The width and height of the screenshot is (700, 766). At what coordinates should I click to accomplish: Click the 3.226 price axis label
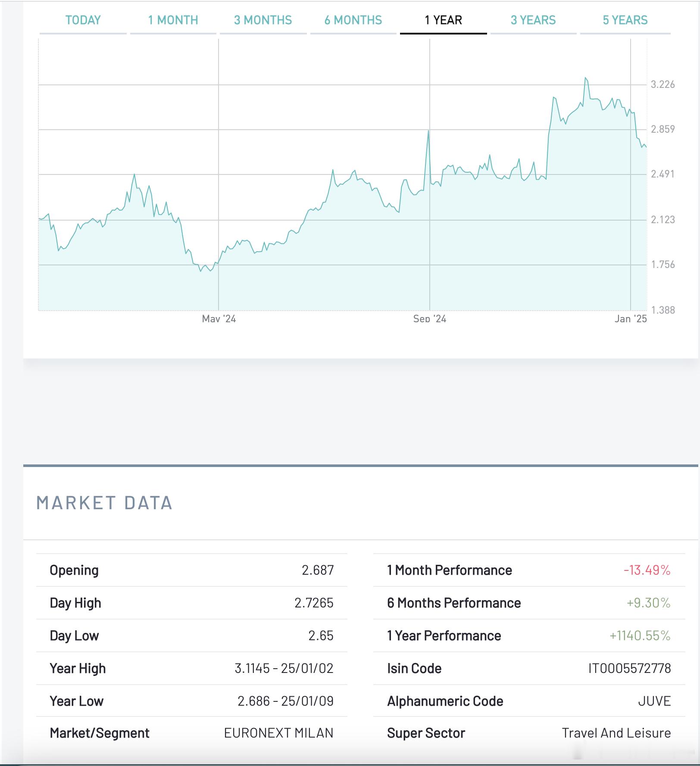pyautogui.click(x=663, y=84)
